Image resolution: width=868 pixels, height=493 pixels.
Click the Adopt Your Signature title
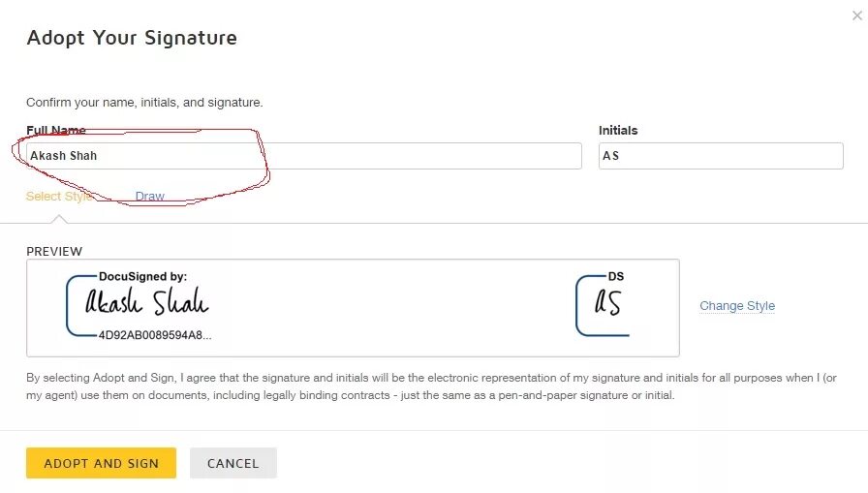(132, 38)
